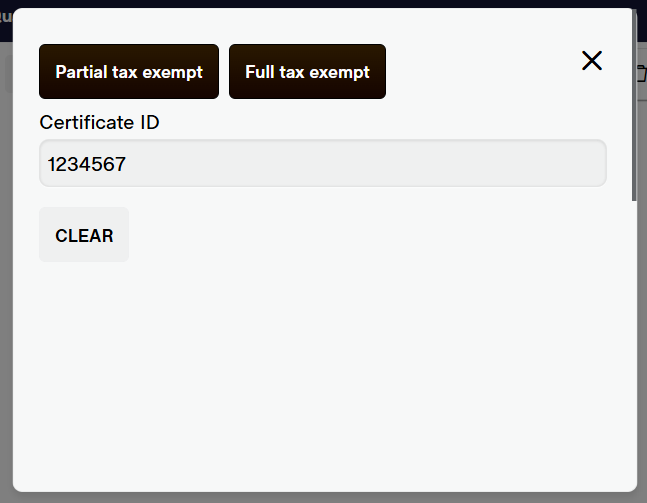The height and width of the screenshot is (503, 647).
Task: Click the partially hidden icon beside the dialog
Action: [x=642, y=73]
